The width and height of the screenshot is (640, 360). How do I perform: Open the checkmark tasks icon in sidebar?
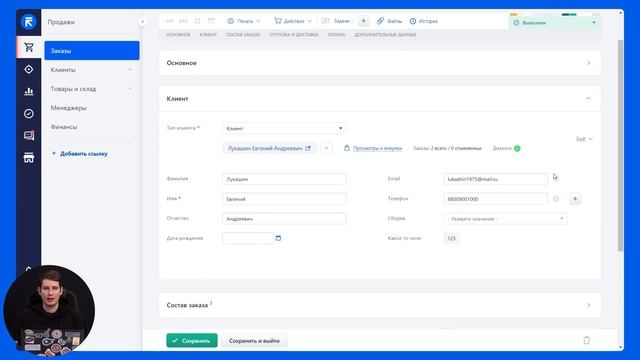(29, 113)
